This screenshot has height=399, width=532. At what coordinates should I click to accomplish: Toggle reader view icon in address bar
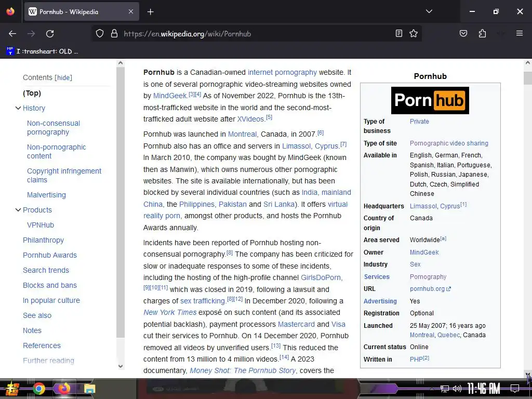click(x=399, y=33)
